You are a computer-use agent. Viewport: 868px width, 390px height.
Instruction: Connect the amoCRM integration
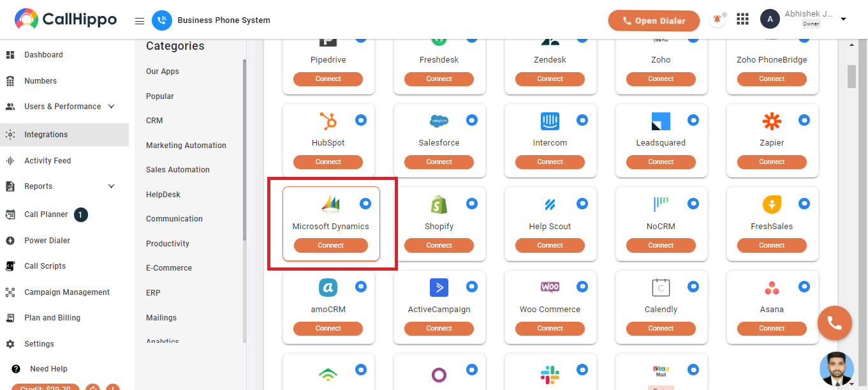click(328, 329)
